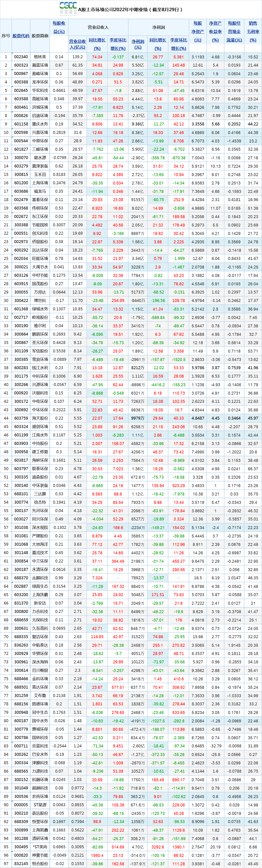This screenshot has width=262, height=868.
Task: Select the 重庆水务 row name cell
Action: point(40,124)
